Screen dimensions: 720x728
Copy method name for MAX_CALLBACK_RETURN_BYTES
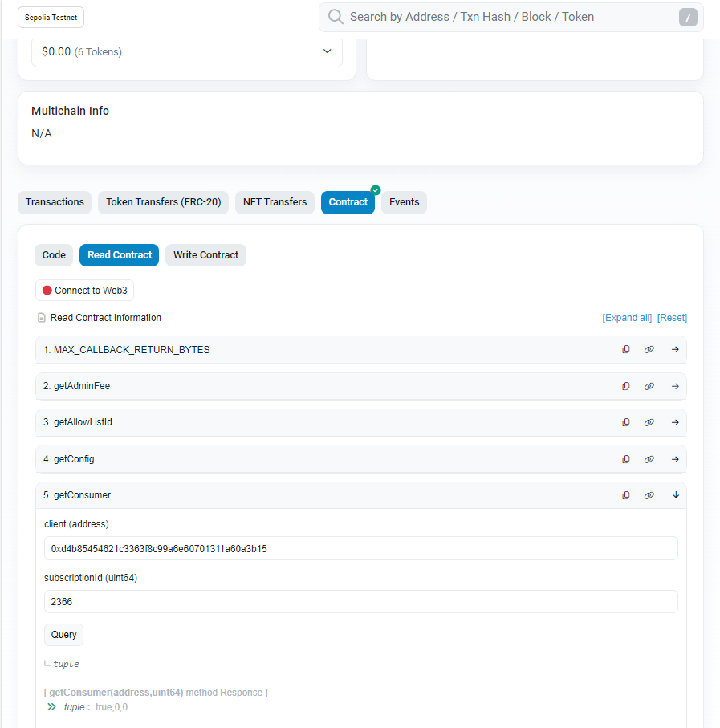click(626, 350)
